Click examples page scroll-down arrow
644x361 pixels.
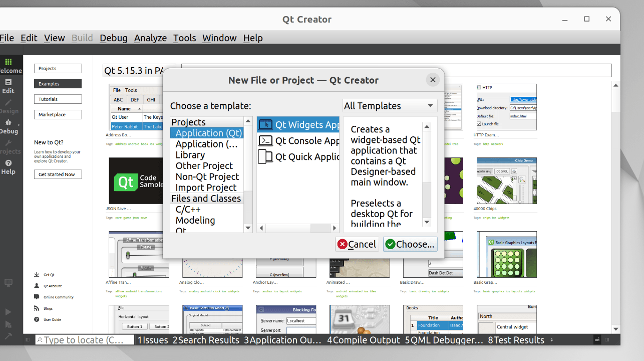pos(616,329)
